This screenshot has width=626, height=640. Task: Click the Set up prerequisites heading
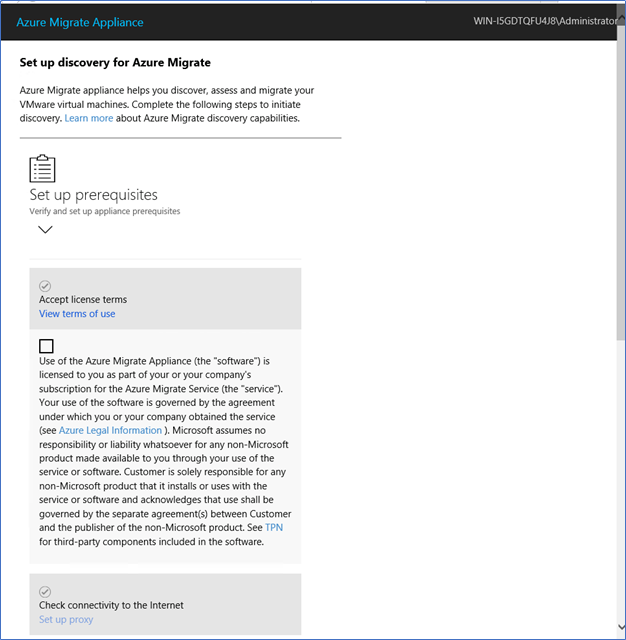(x=93, y=195)
